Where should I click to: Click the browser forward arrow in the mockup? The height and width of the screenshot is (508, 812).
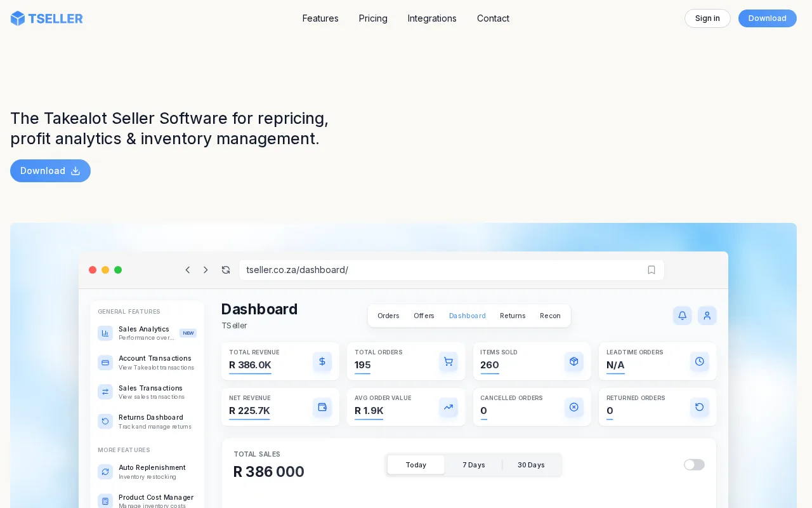pos(206,270)
